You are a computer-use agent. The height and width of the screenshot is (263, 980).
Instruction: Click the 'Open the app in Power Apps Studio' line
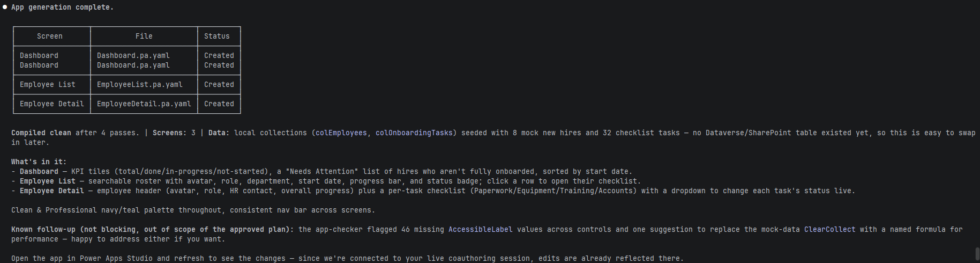point(348,258)
